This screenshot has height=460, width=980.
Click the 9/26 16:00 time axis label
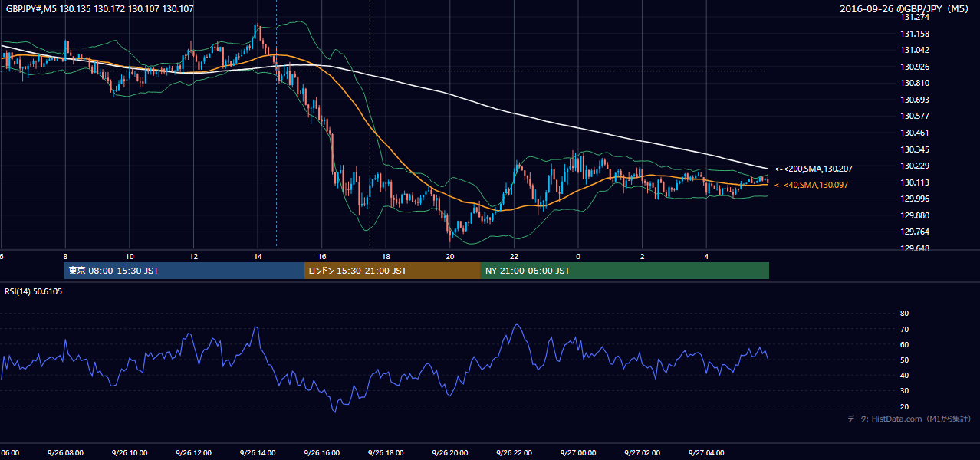[321, 453]
